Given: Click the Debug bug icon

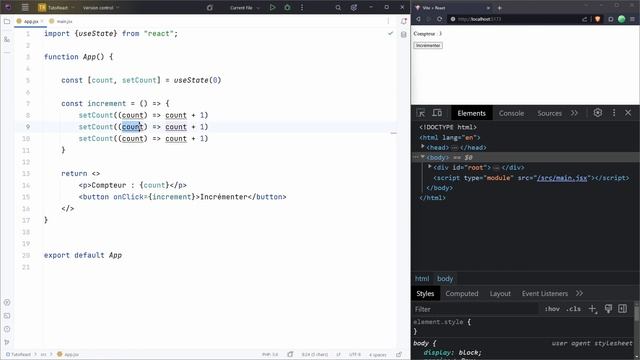Looking at the screenshot, I should tap(287, 7).
